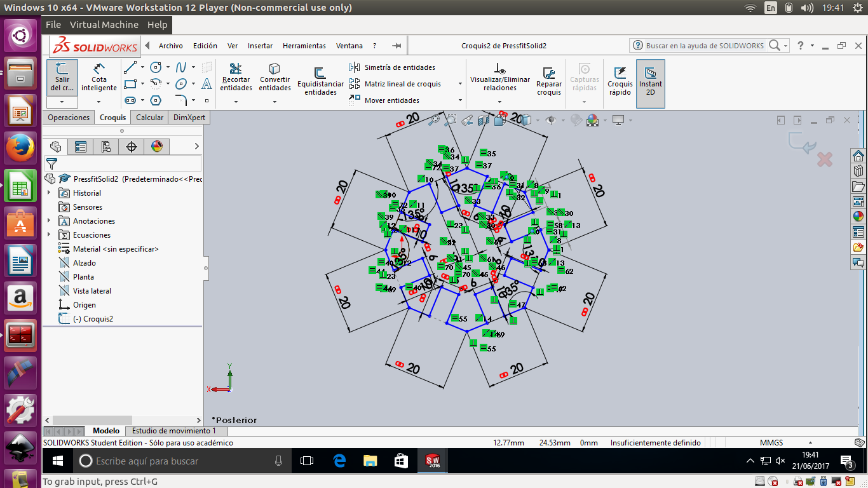The width and height of the screenshot is (868, 488).
Task: Open the DimXpertManager crosshair panel tab
Action: [132, 147]
